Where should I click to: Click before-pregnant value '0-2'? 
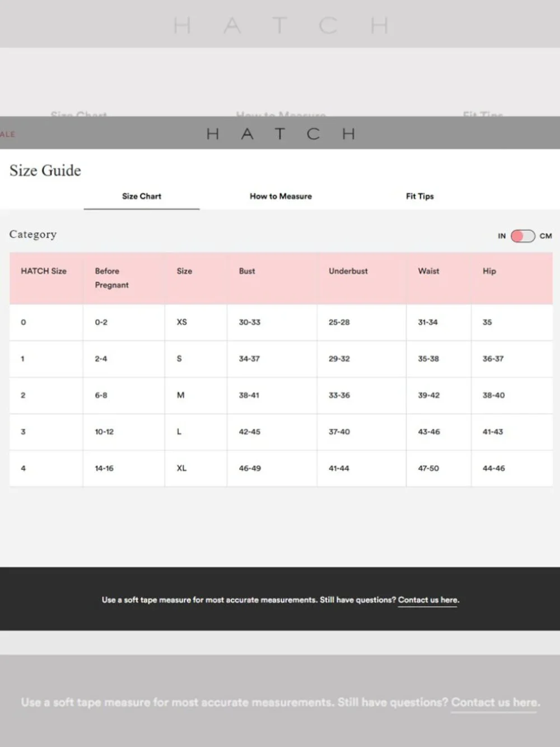point(101,322)
